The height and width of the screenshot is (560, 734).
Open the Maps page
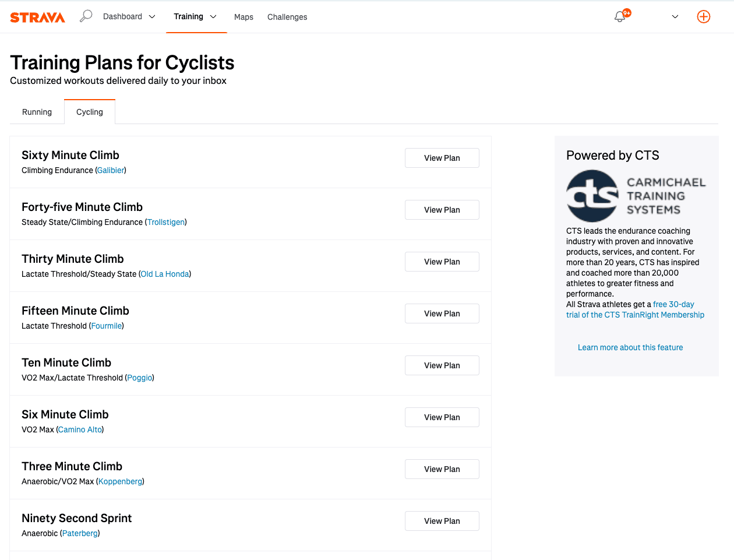point(244,17)
